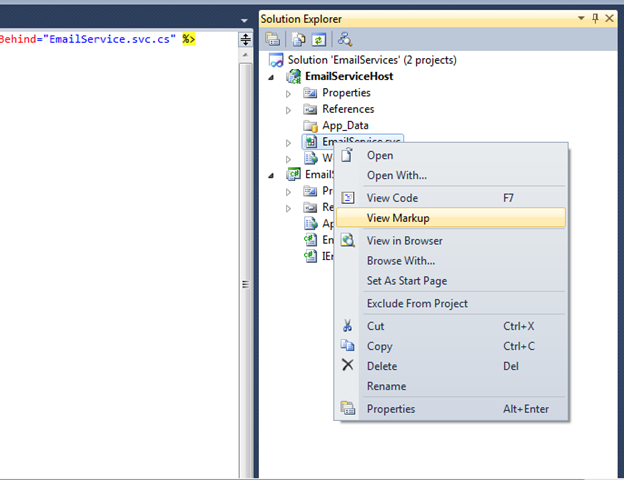The width and height of the screenshot is (624, 480).
Task: Click the Refresh icon in Solution Explorer toolbar
Action: [319, 39]
